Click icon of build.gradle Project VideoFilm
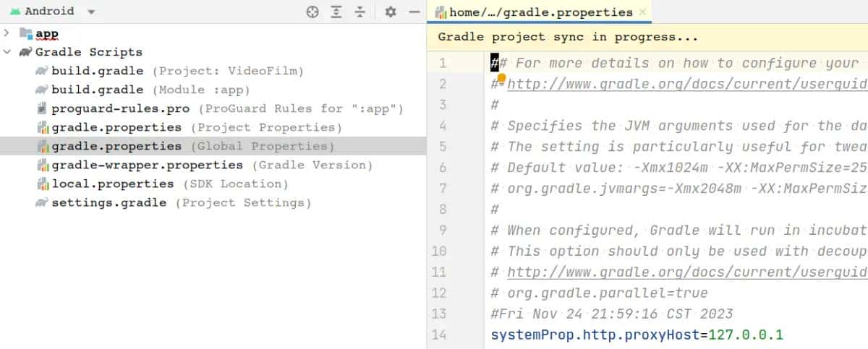The image size is (868, 349). 41,71
